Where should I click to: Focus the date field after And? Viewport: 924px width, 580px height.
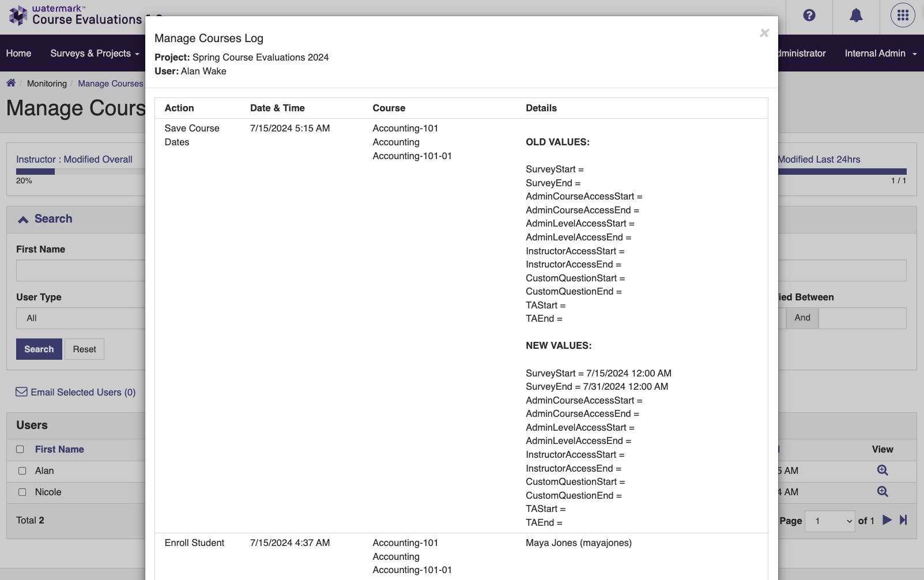[862, 318]
